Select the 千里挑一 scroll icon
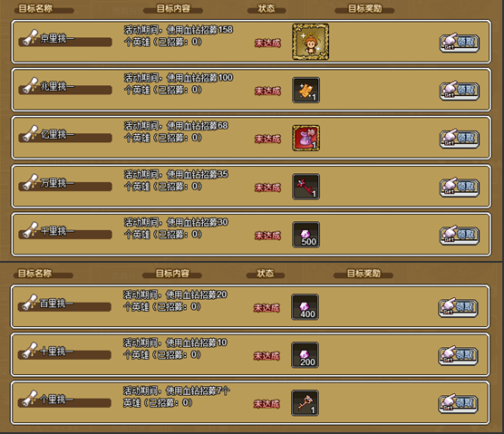Viewport: 504px width, 434px height. (31, 230)
